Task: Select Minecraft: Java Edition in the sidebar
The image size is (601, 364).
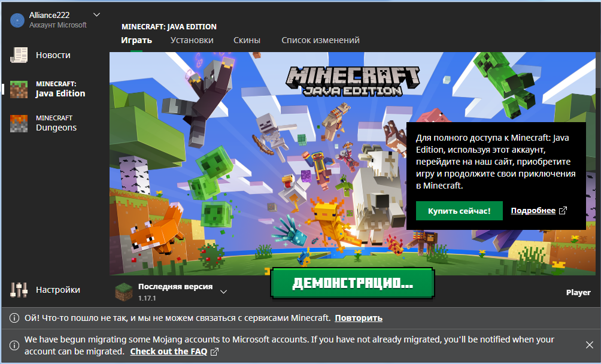Action: 48,89
